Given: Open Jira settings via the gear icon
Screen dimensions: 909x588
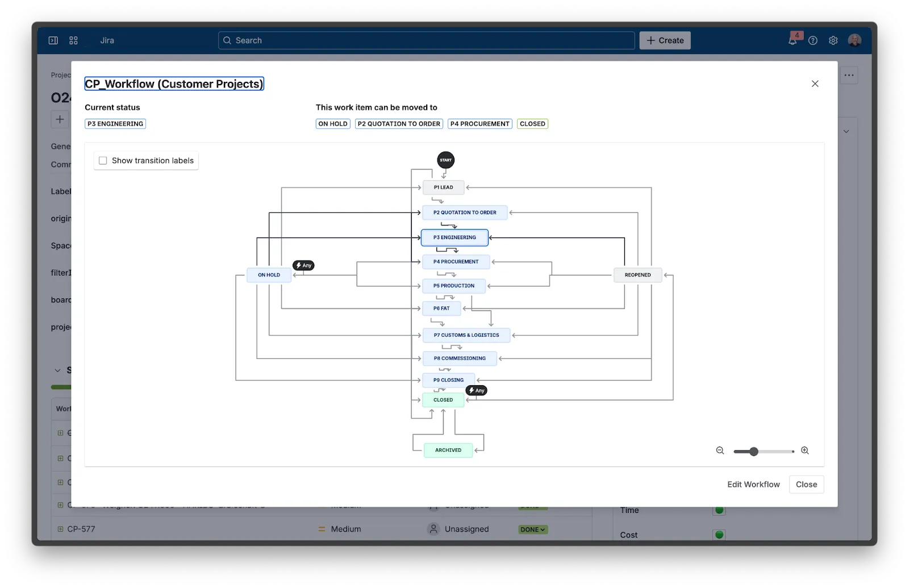Looking at the screenshot, I should [833, 40].
